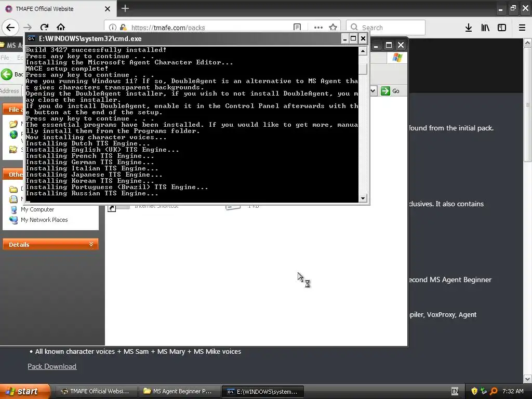Open a new Firefox tab
The width and height of the screenshot is (532, 399).
point(125,8)
